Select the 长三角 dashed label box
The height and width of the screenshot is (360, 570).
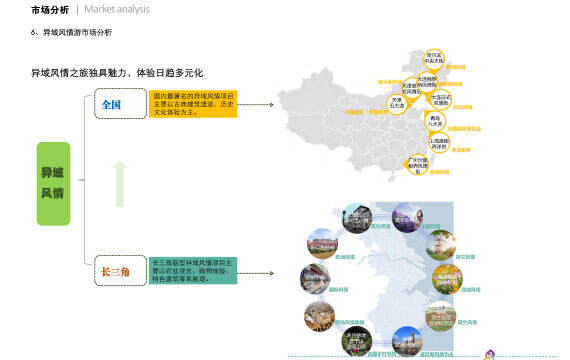tap(120, 271)
